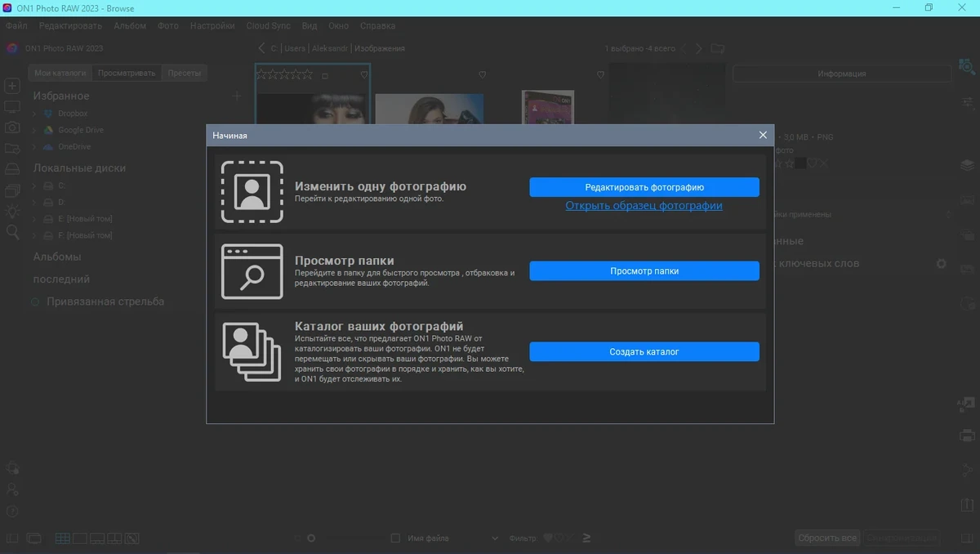Expand the Dropbox tree item

(x=34, y=114)
